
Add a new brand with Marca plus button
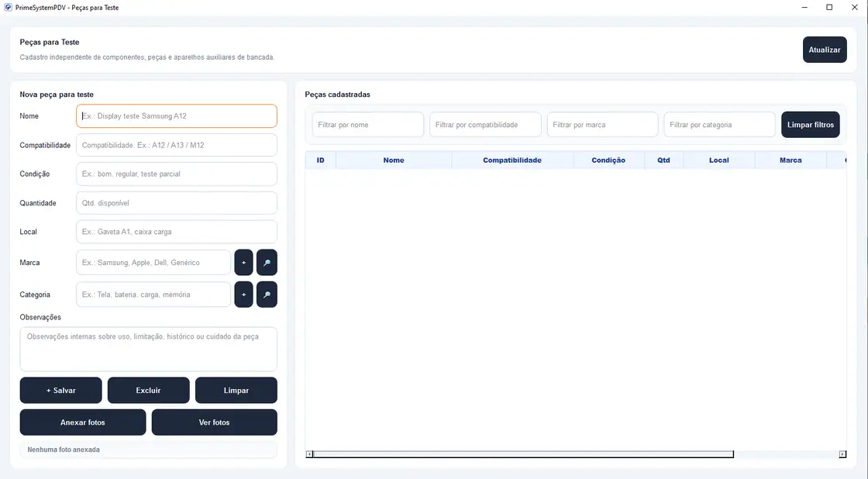point(243,263)
